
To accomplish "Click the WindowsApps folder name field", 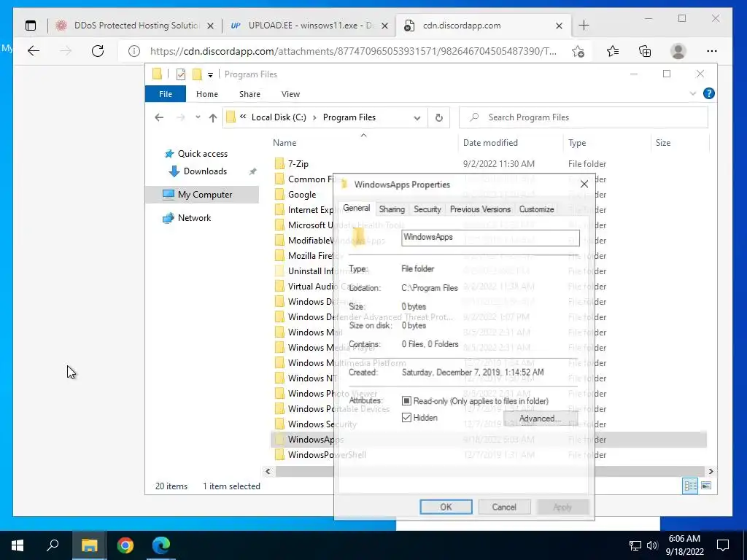I will (x=490, y=238).
